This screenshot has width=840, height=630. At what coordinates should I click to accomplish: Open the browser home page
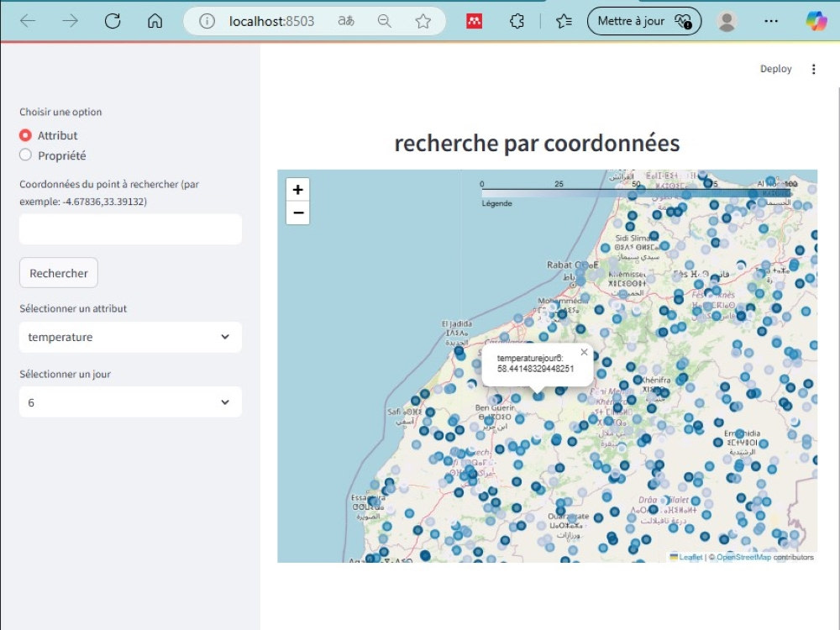pyautogui.click(x=155, y=21)
